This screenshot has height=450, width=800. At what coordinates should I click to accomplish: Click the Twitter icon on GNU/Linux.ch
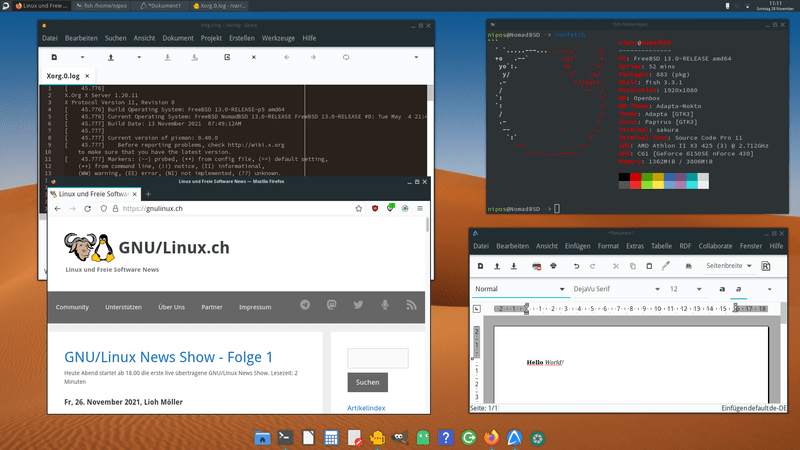(358, 305)
